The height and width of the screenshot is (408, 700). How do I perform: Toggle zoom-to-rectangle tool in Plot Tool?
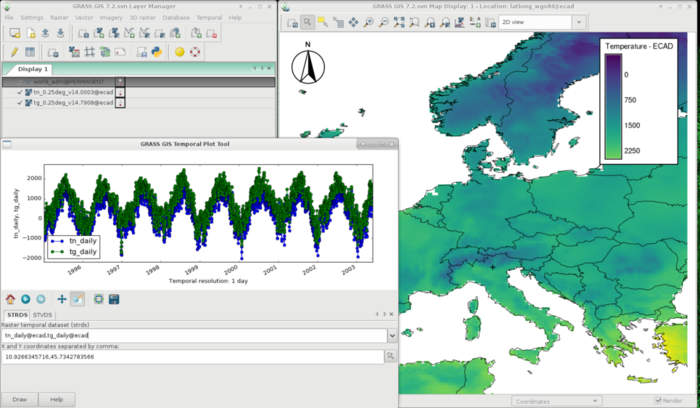click(x=77, y=299)
